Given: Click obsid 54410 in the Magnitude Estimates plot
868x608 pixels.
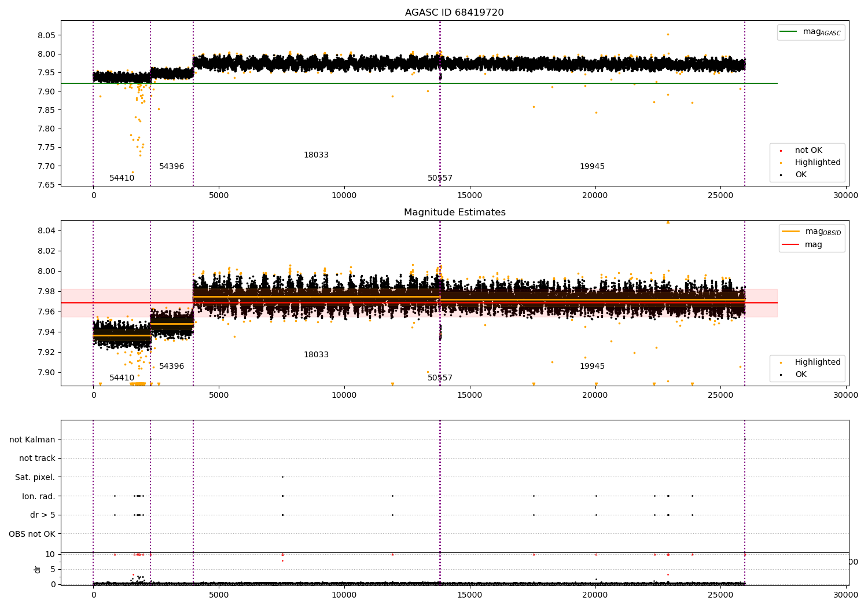Looking at the screenshot, I should (x=122, y=378).
